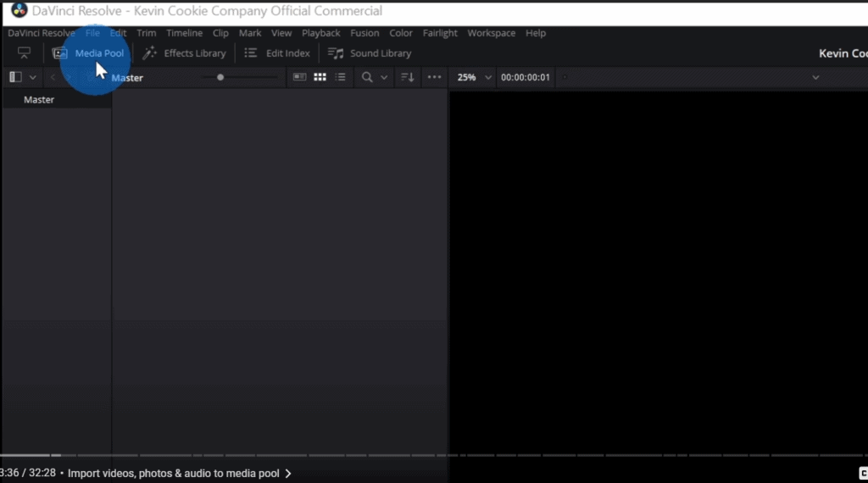Viewport: 868px width, 483px height.
Task: Open the bin list layout dropdown arrow
Action: coord(33,77)
